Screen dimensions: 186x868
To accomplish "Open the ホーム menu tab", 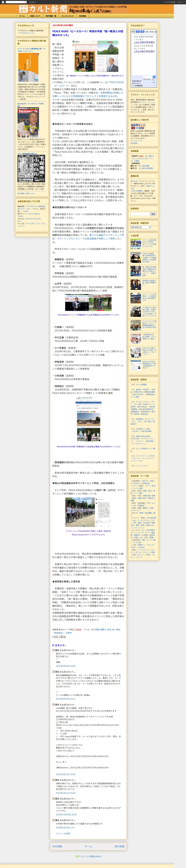I will pos(22,16).
